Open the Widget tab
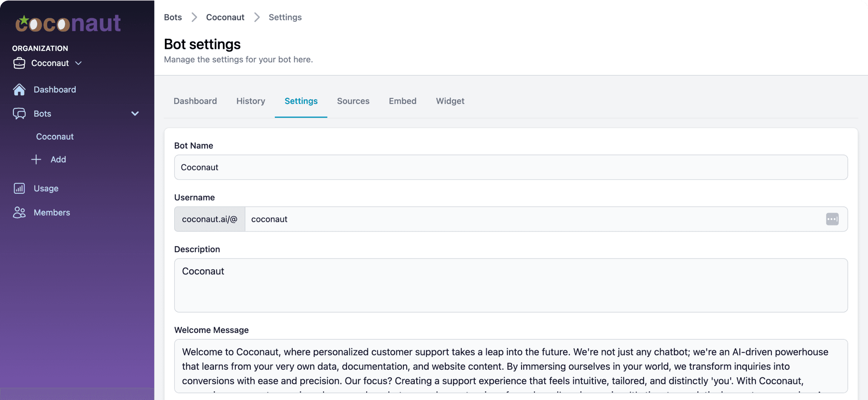This screenshot has width=868, height=400. [x=450, y=101]
